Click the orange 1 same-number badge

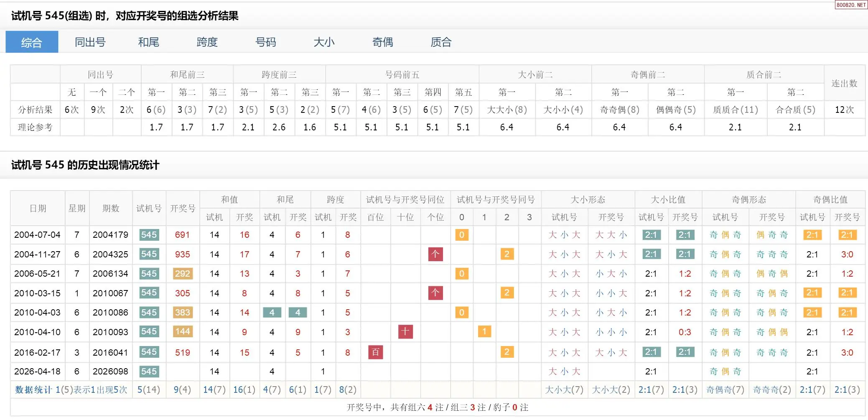click(484, 332)
